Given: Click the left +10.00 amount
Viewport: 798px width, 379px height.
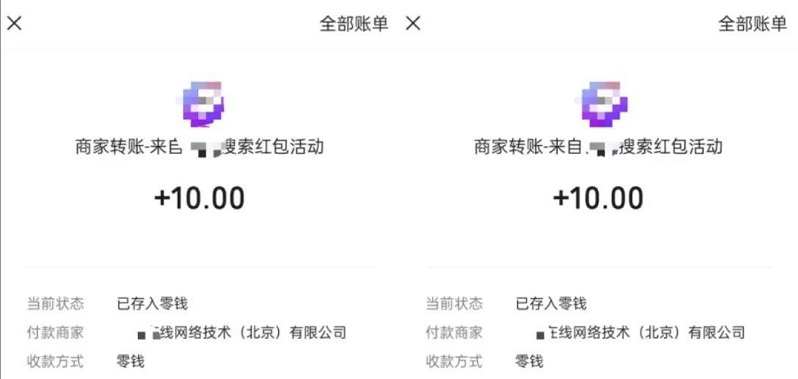Looking at the screenshot, I should (x=200, y=198).
